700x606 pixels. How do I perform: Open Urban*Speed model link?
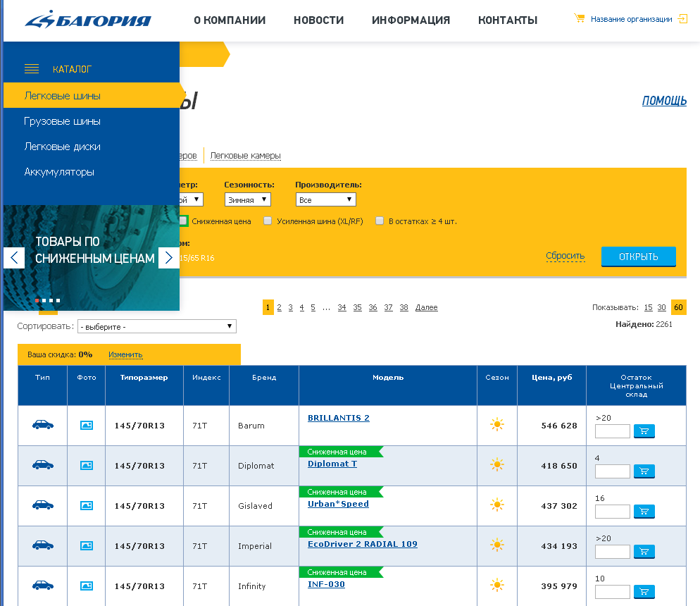click(338, 504)
